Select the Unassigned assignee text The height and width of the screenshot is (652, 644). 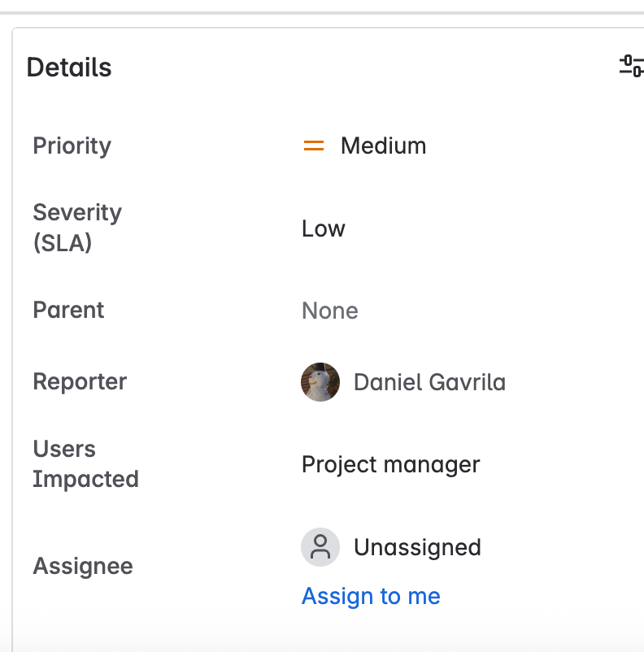(x=417, y=547)
